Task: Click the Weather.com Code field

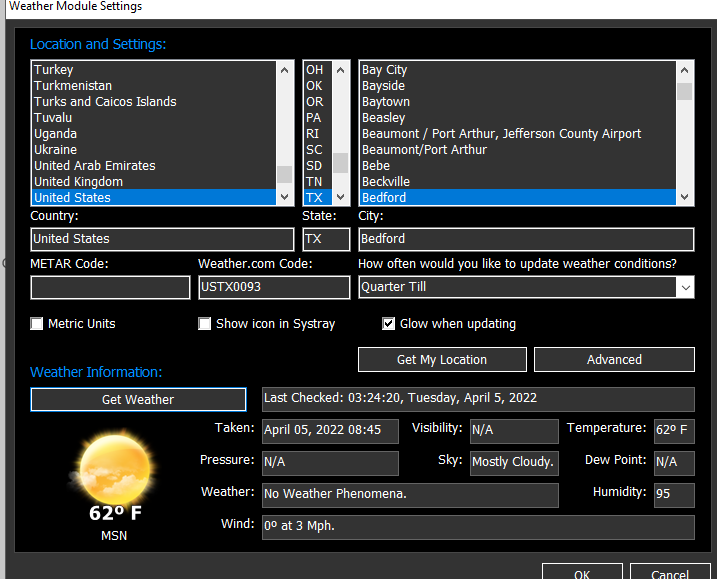Action: click(273, 288)
